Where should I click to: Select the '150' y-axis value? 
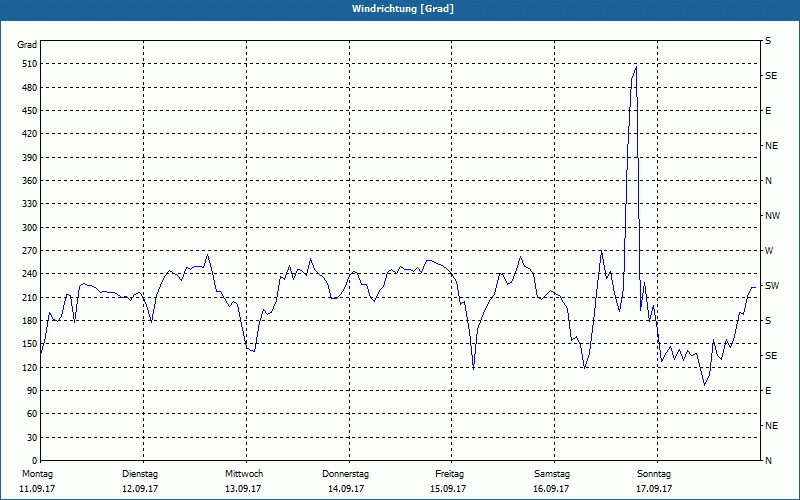coord(30,344)
